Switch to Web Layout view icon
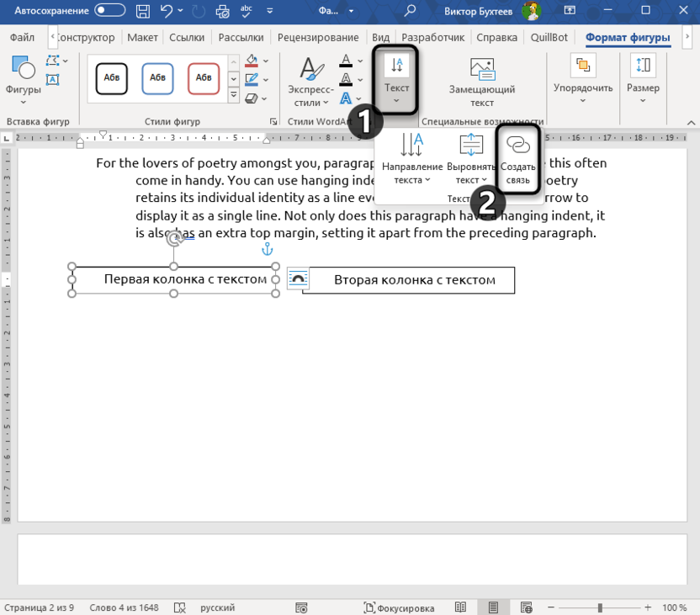The width and height of the screenshot is (700, 615). (x=528, y=607)
